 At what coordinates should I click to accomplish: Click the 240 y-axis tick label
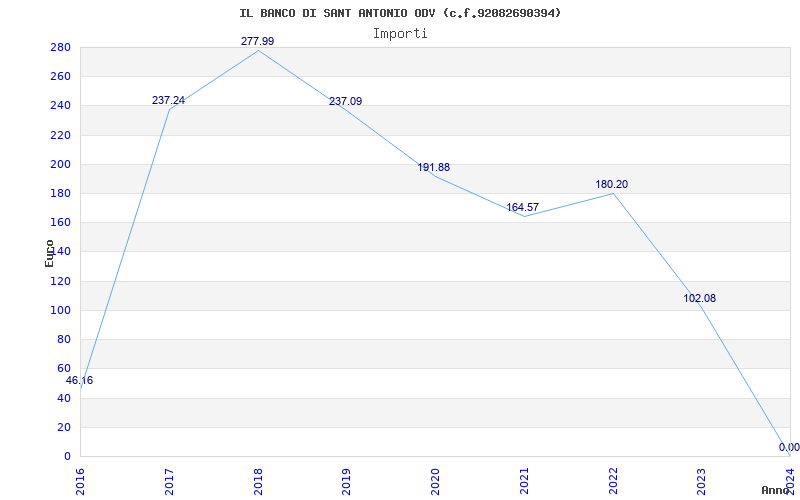click(60, 106)
